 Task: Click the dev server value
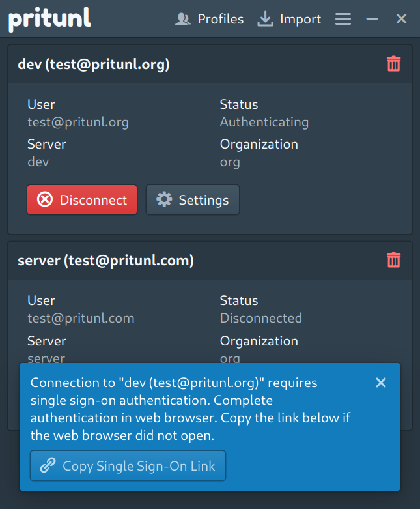pos(38,162)
